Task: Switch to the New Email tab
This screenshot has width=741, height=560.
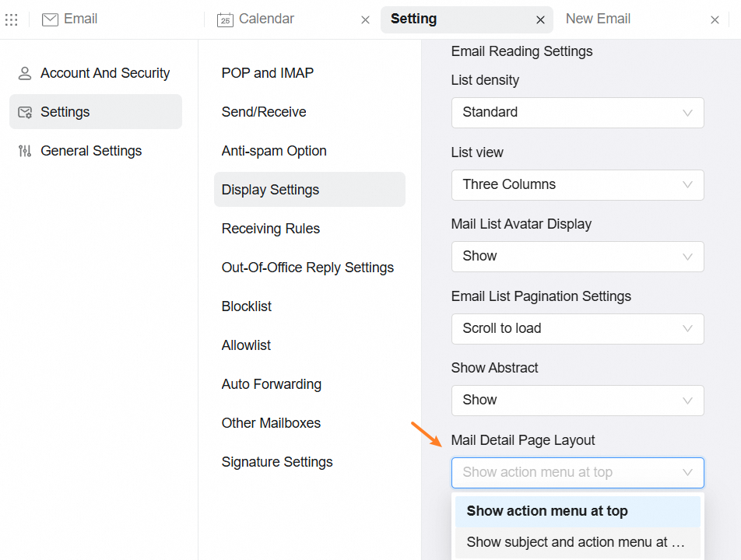Action: tap(598, 19)
